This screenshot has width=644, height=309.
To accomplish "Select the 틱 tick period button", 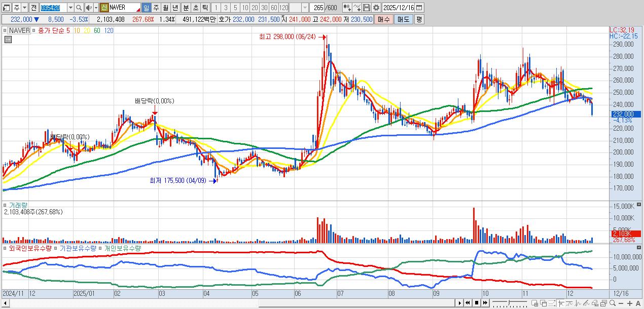I will (205, 8).
